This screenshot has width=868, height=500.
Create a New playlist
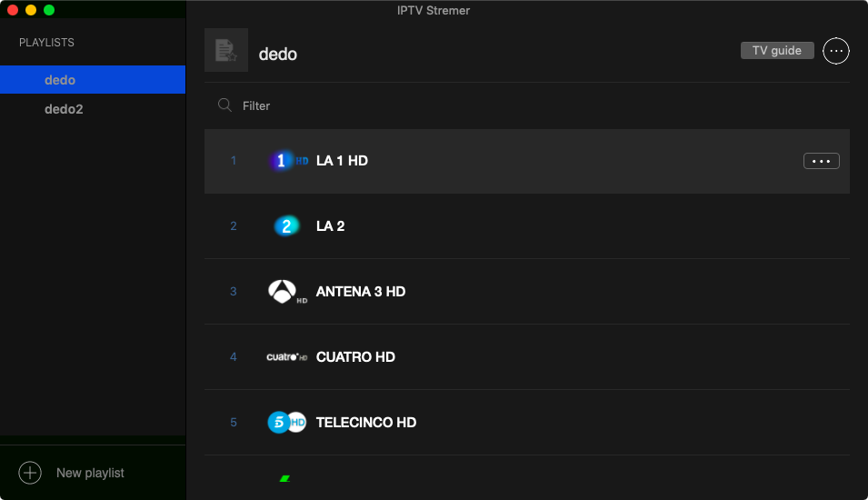(x=90, y=473)
